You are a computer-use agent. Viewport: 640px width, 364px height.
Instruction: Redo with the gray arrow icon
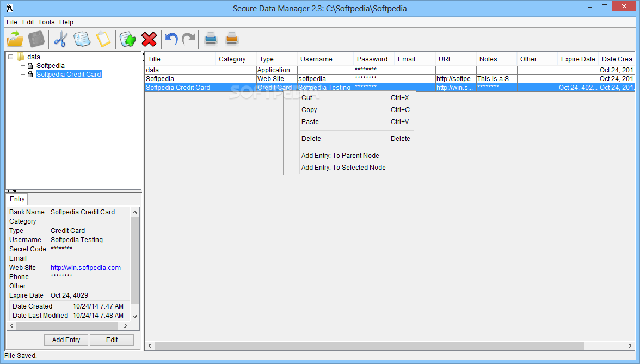point(188,39)
